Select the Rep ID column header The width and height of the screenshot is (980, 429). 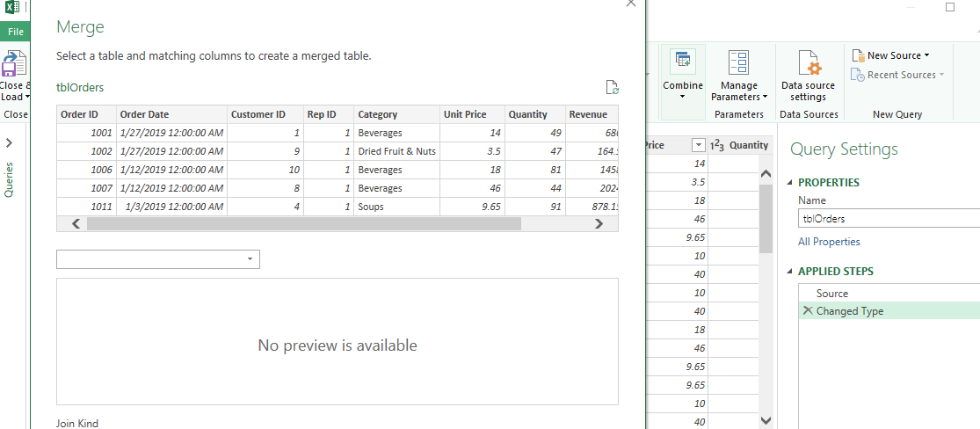(329, 114)
